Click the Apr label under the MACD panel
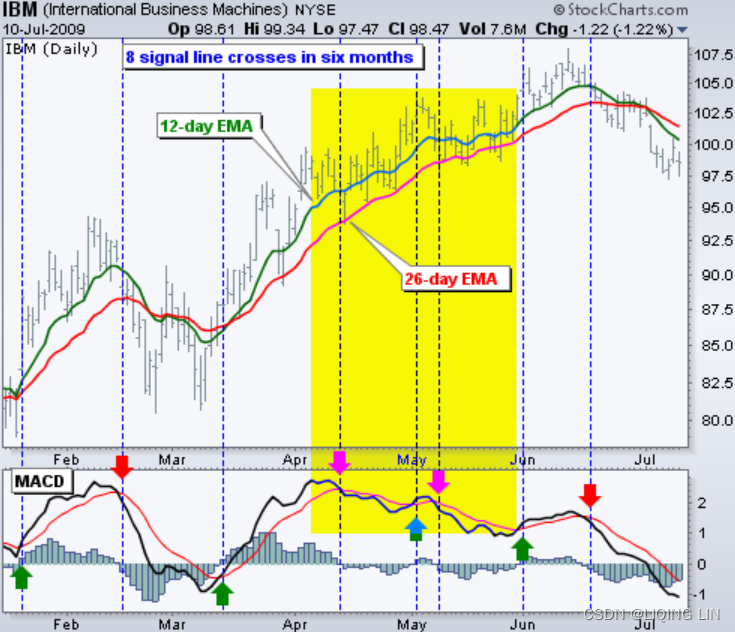735x632 pixels. (295, 624)
